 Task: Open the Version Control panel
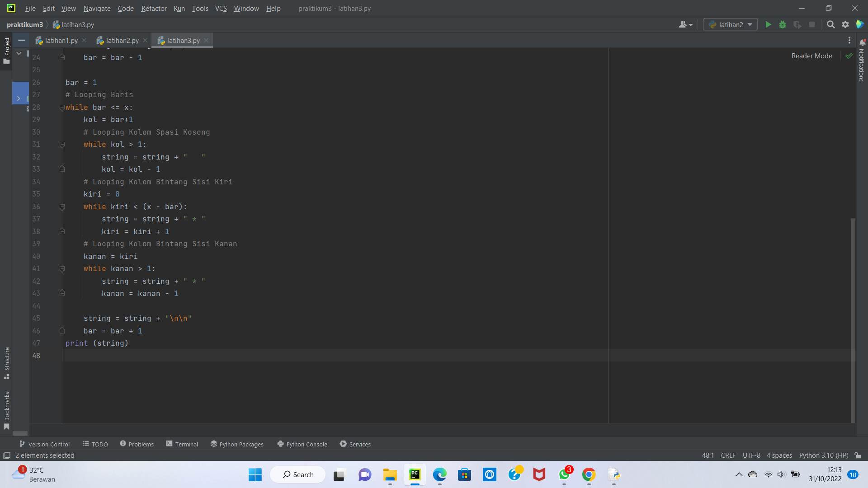[44, 444]
